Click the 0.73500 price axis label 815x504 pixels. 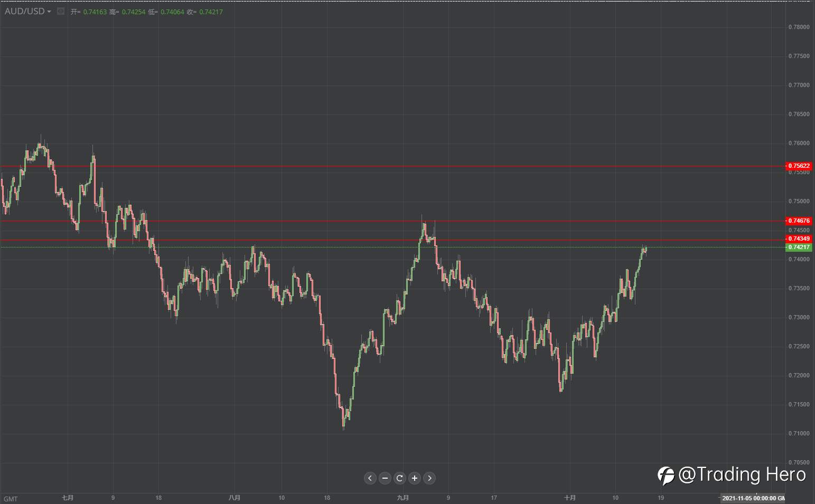coord(799,288)
